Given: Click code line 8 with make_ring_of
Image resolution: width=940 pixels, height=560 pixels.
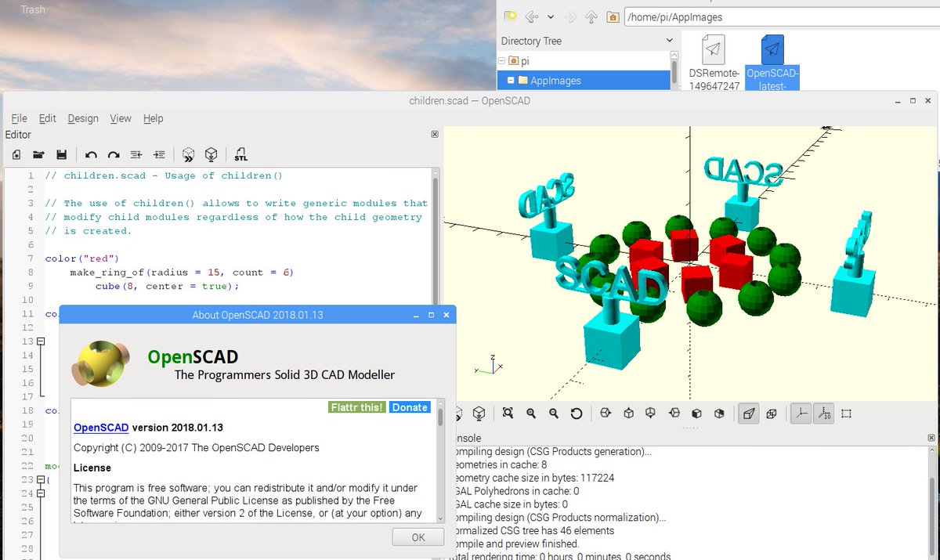Looking at the screenshot, I should (x=181, y=272).
